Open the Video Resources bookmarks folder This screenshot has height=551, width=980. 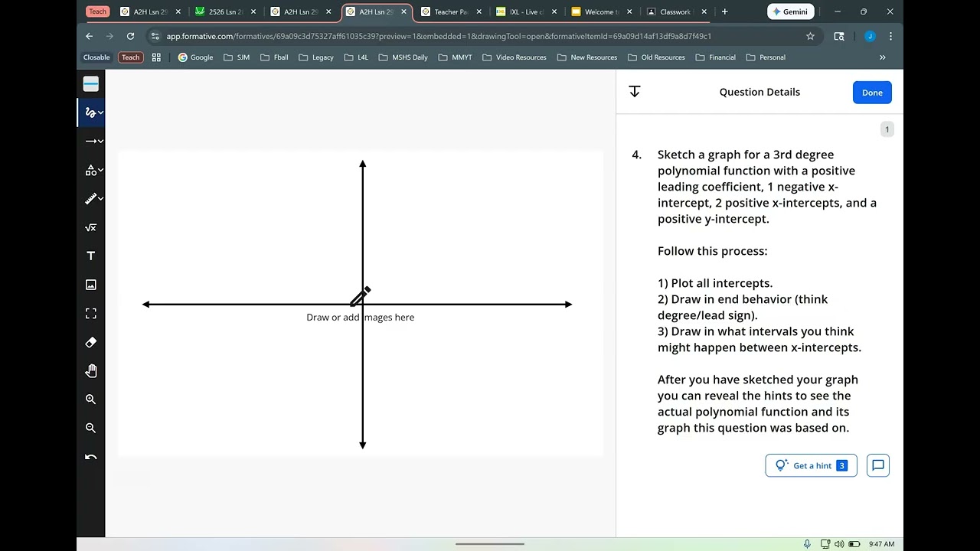[514, 57]
